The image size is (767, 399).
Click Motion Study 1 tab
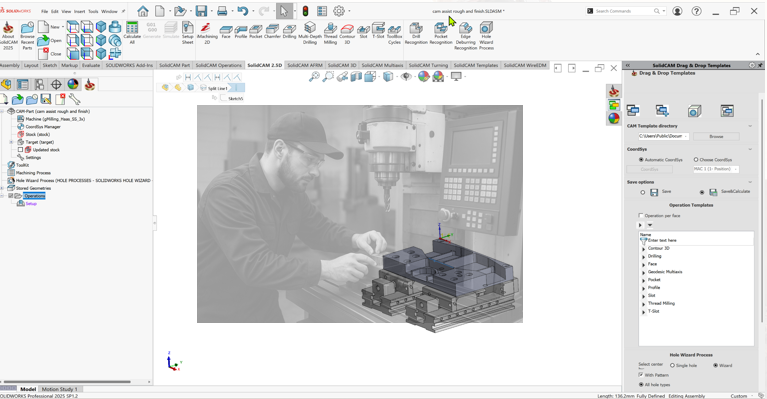click(x=59, y=389)
